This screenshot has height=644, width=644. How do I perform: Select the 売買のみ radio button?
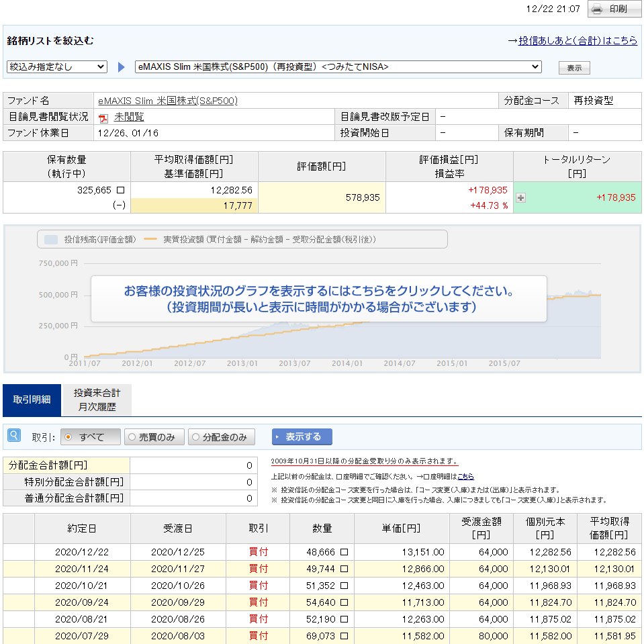pos(132,437)
